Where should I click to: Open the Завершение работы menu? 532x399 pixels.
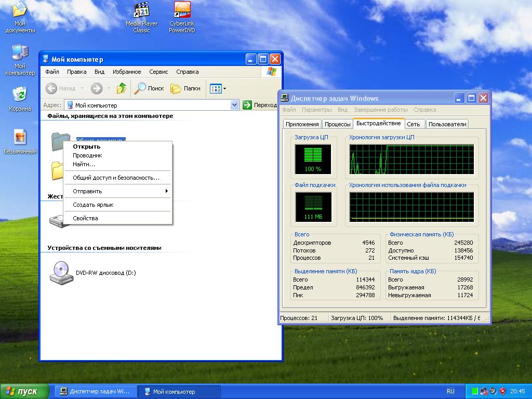[381, 110]
